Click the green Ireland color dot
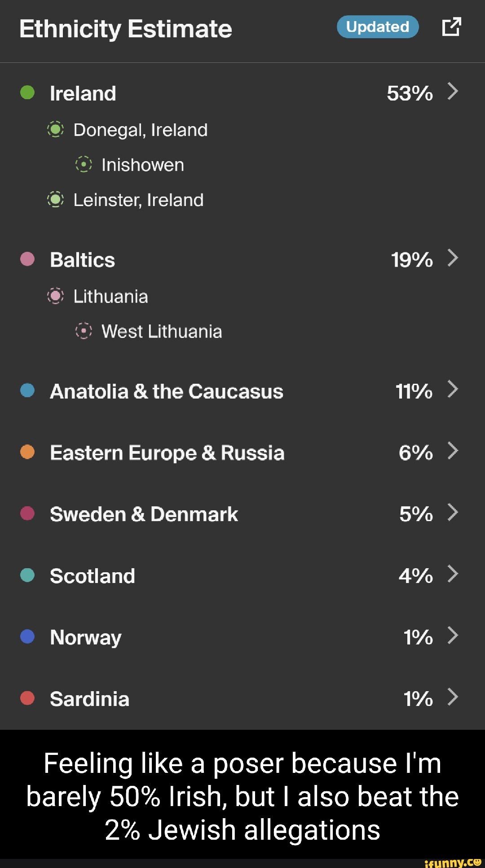Image resolution: width=485 pixels, height=868 pixels. coord(27,92)
